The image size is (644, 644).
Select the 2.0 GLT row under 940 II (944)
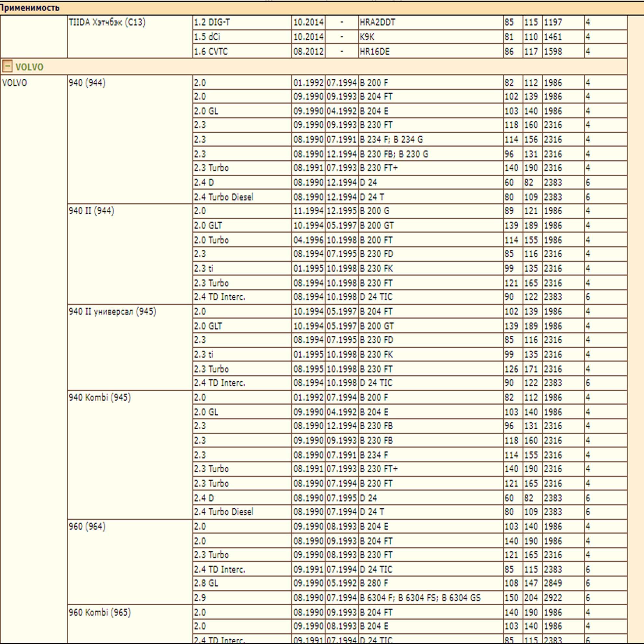coord(410,226)
